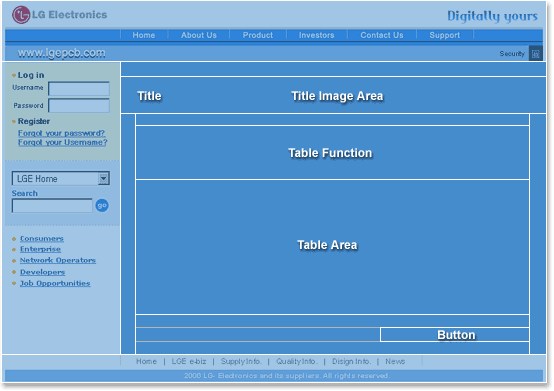The width and height of the screenshot is (554, 391).
Task: Click the Button area
Action: point(455,335)
